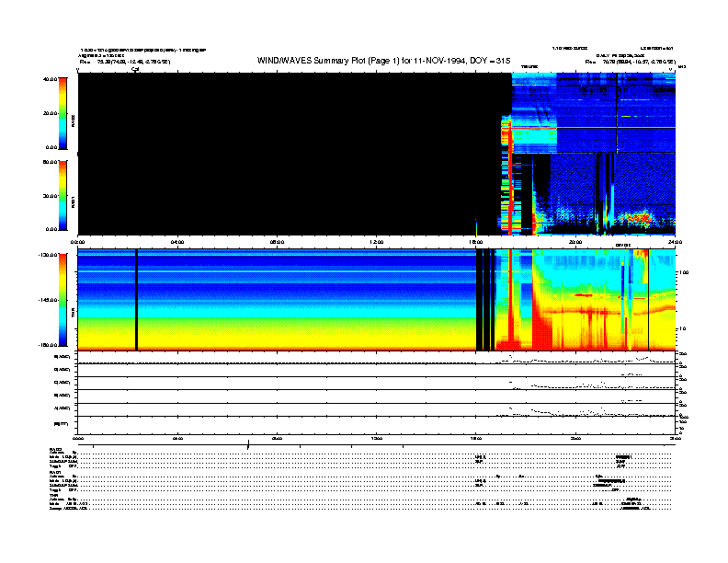Click the TNR color scale bar
This screenshot has height=563, width=728.
[x=63, y=300]
